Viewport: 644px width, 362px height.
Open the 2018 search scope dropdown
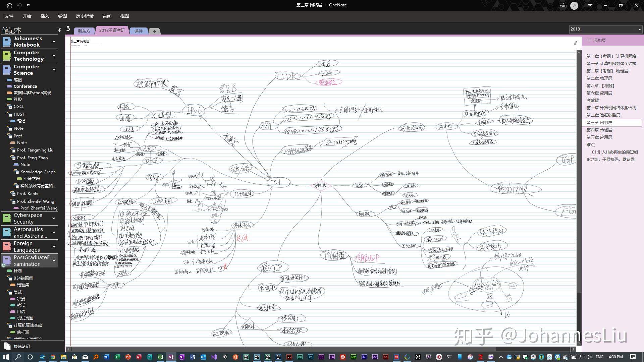[x=639, y=29]
